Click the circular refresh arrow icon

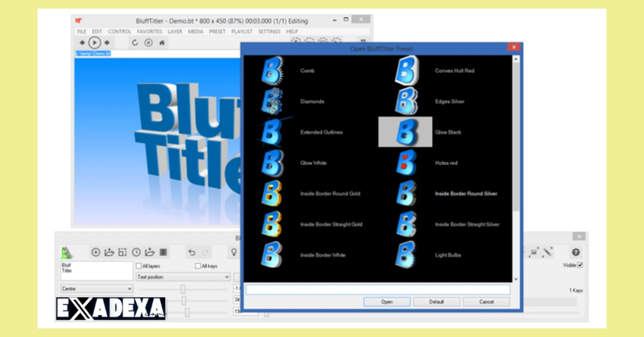pyautogui.click(x=135, y=43)
